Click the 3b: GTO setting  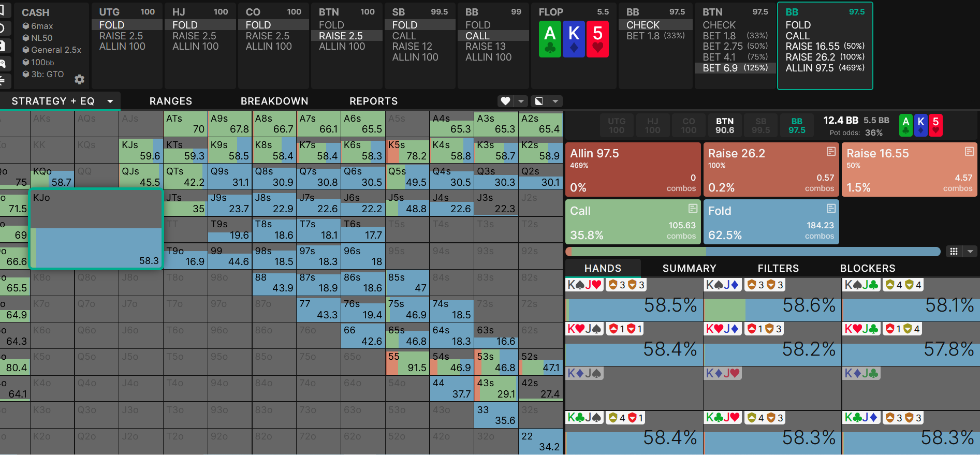[43, 74]
